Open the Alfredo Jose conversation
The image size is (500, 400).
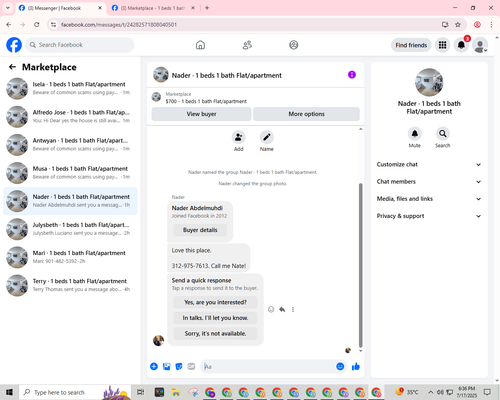click(70, 116)
